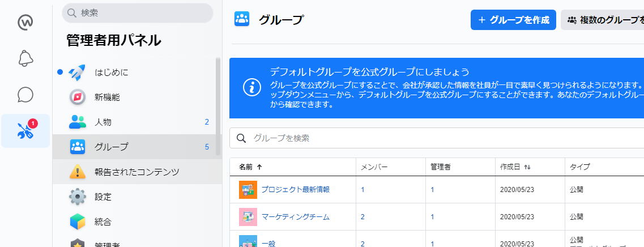644x247 pixels.
Task: Click the red notification badge on tools
Action: click(x=33, y=123)
